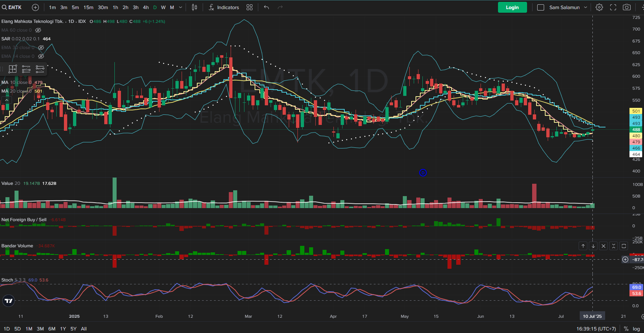Image resolution: width=644 pixels, height=333 pixels.
Task: Switch the chart to fullscreen mode
Action: click(x=613, y=7)
